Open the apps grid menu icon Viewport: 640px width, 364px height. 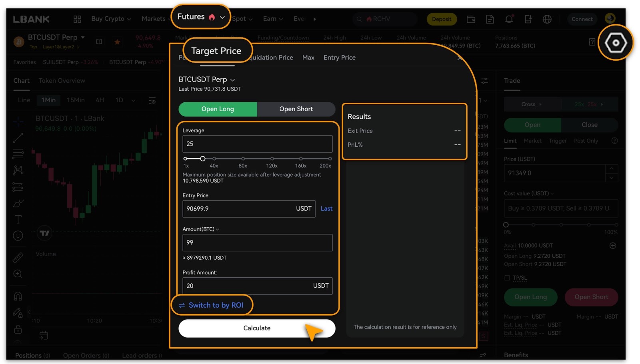coord(77,19)
